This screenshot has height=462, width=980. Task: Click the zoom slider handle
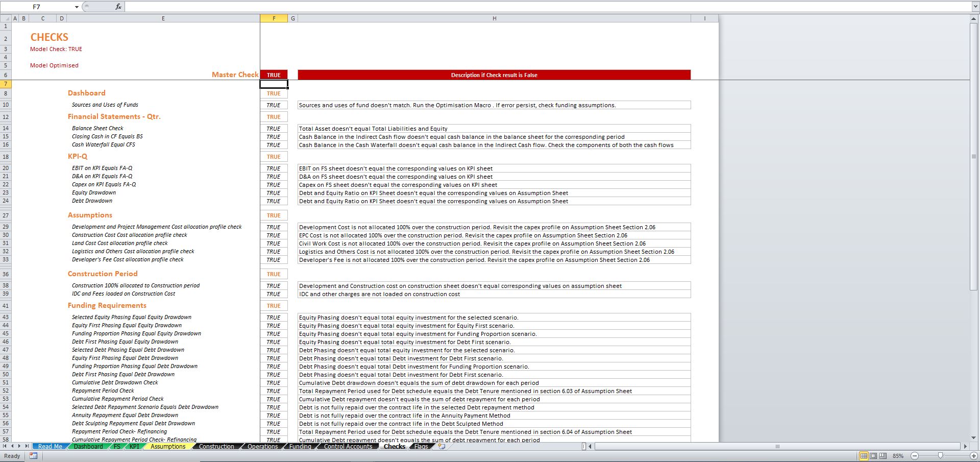pyautogui.click(x=940, y=456)
